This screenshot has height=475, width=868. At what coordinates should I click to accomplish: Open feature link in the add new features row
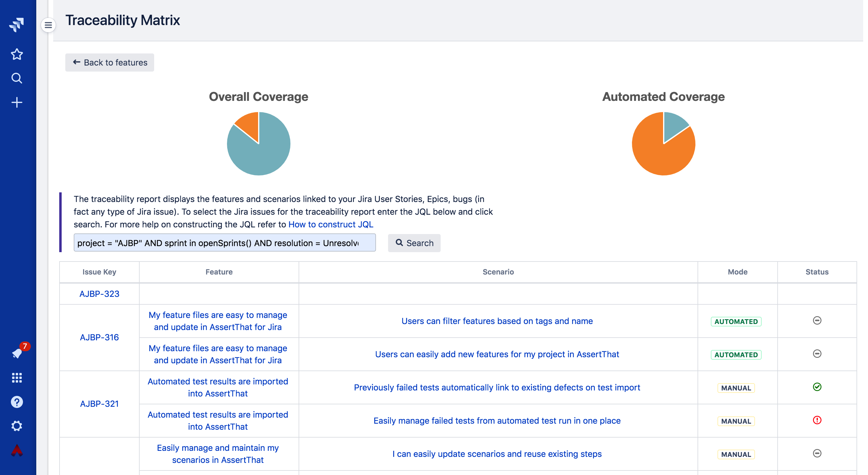[x=218, y=354]
